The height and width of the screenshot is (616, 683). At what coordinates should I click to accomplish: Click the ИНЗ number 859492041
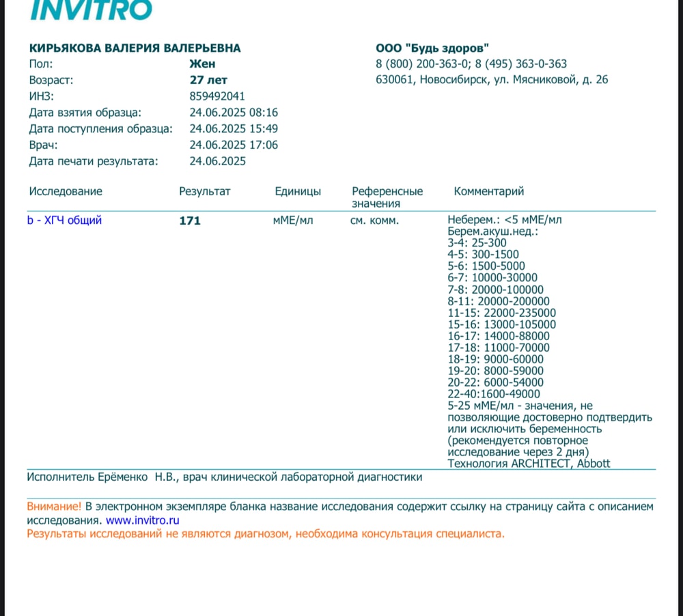[x=217, y=96]
